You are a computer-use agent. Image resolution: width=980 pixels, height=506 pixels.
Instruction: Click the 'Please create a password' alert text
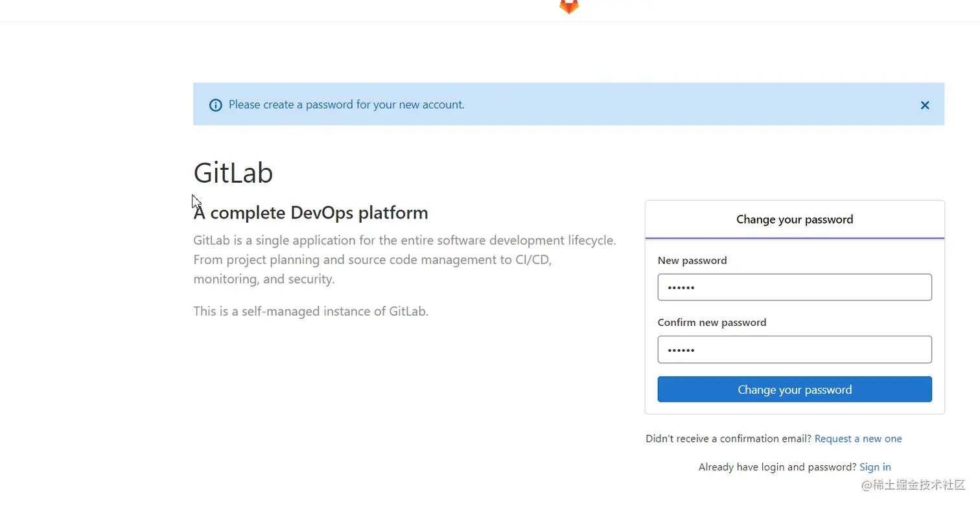pyautogui.click(x=346, y=105)
